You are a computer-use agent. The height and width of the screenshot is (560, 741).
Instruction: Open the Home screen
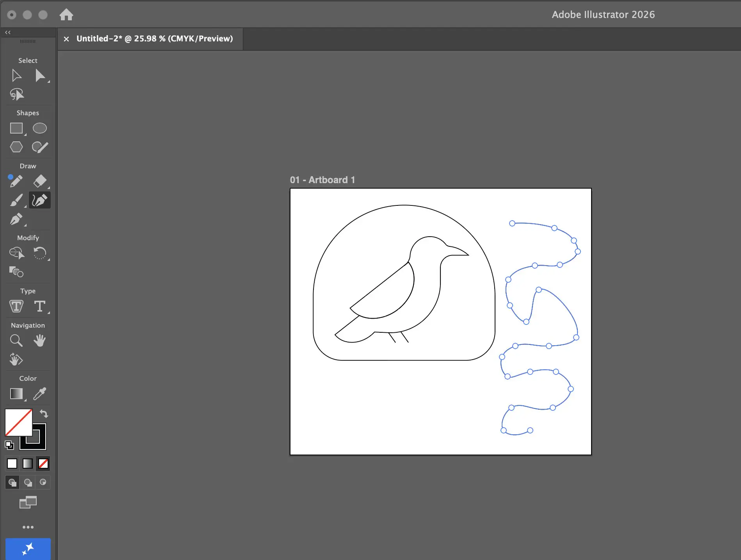point(66,14)
